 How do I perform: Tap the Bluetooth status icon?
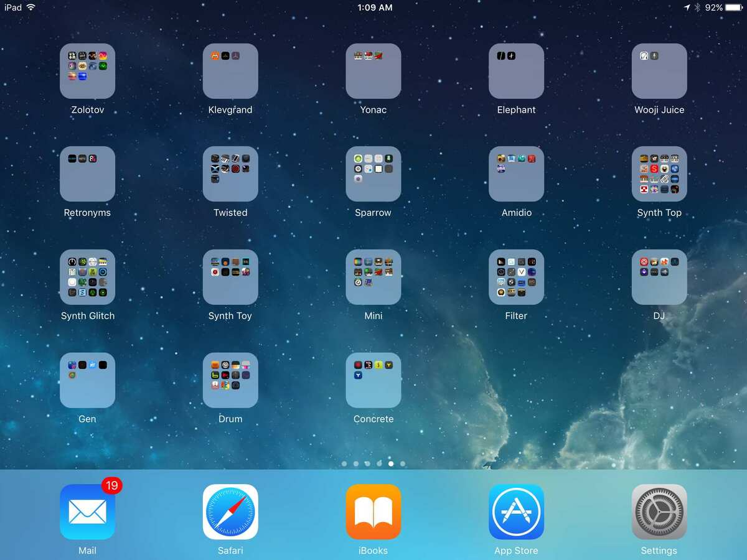coord(698,7)
